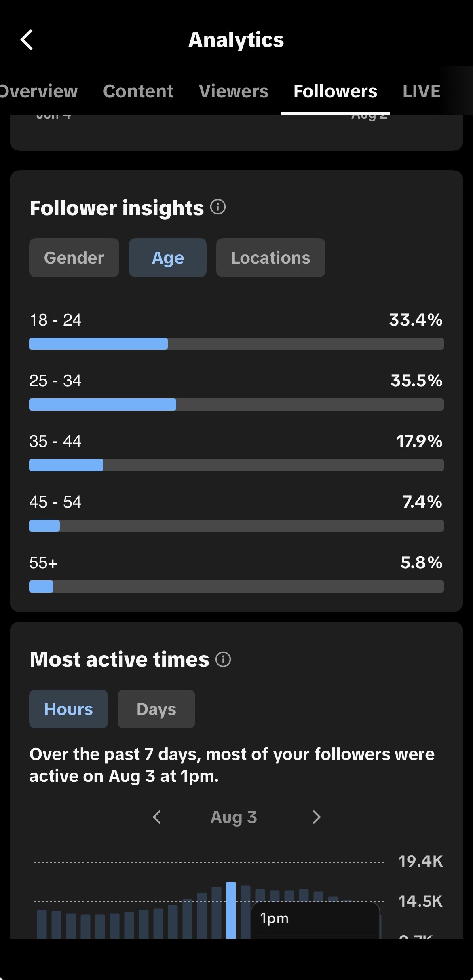Select the Gender insights filter

(74, 258)
